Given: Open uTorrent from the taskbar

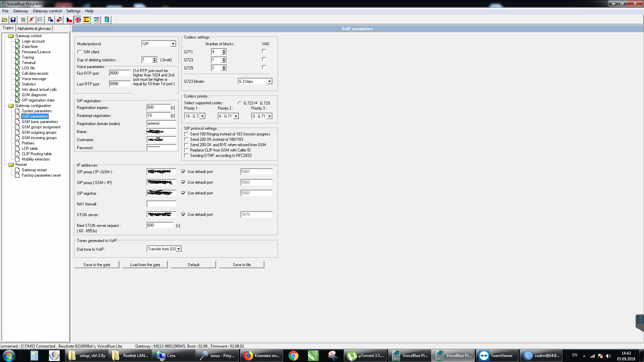Looking at the screenshot, I should point(366,356).
